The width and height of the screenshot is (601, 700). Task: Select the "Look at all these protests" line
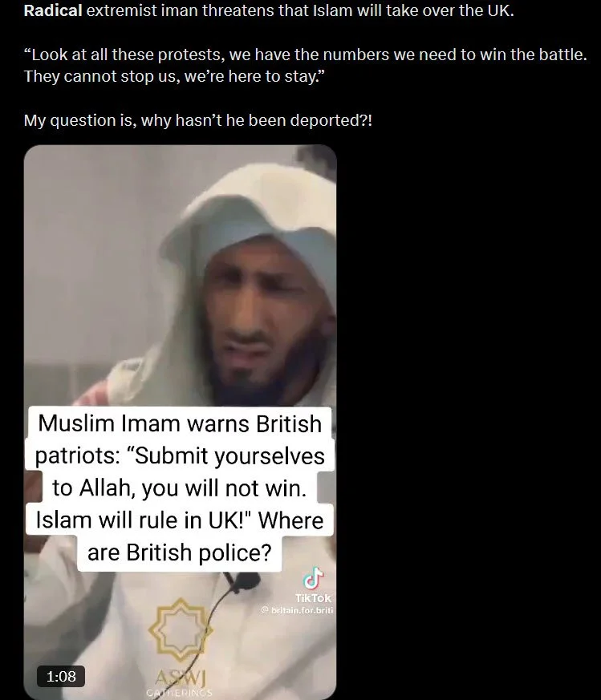[x=305, y=55]
